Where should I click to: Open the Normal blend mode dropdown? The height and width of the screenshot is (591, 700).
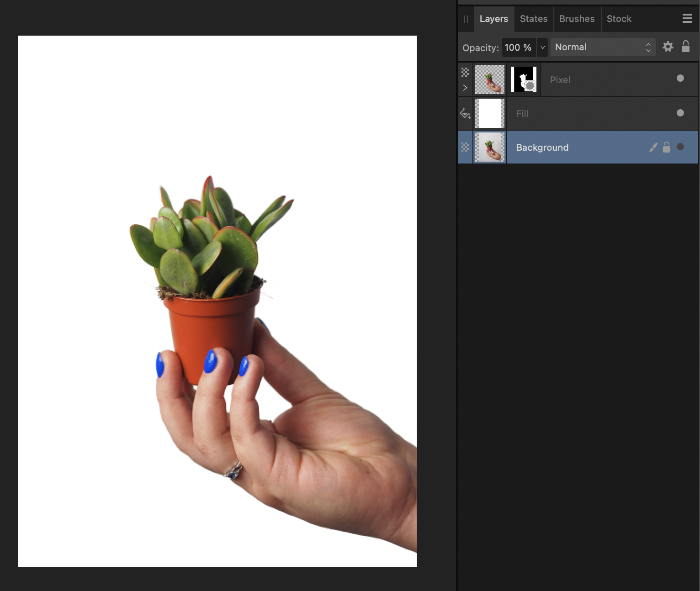(x=603, y=47)
